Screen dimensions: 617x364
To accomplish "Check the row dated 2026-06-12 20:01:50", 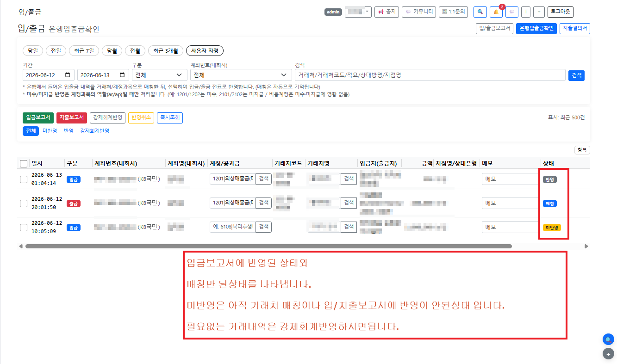I will pyautogui.click(x=24, y=204).
